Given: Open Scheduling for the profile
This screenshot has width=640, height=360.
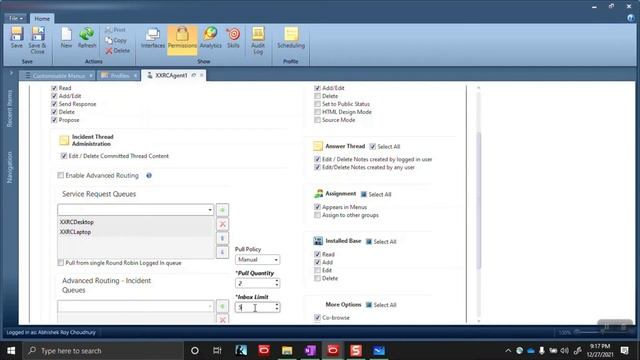Looking at the screenshot, I should (x=291, y=38).
